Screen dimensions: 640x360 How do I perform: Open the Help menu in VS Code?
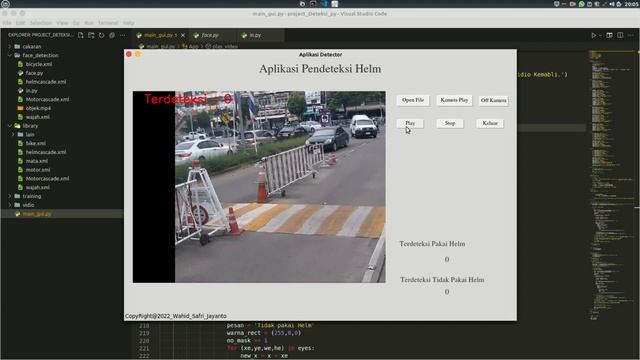tap(129, 23)
